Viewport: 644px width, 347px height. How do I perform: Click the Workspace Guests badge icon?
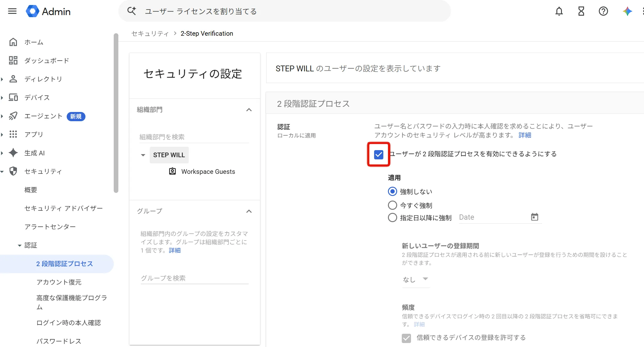tap(172, 171)
